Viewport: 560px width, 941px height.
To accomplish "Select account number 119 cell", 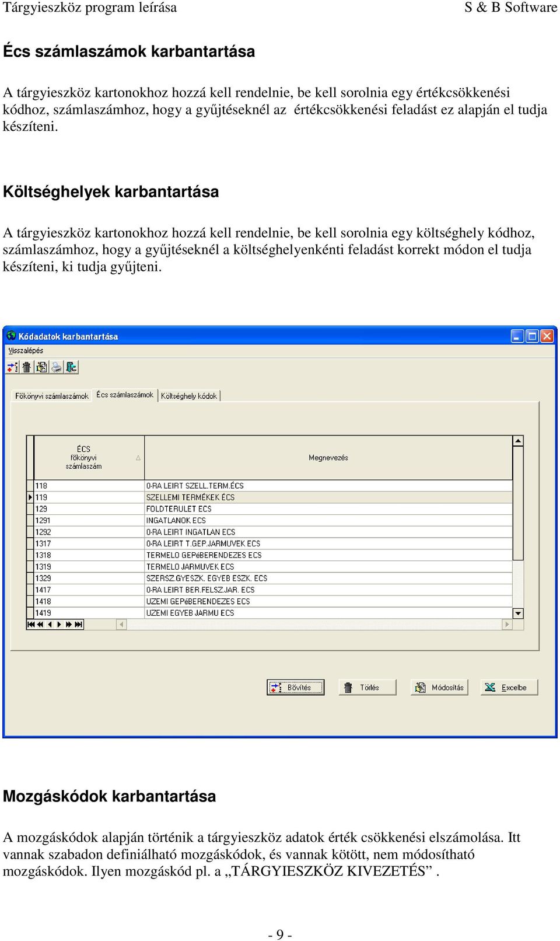I will (89, 497).
